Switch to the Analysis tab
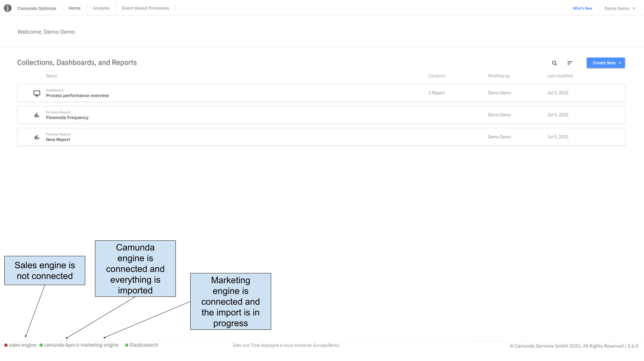Screen dimensions: 644x361 (x=101, y=8)
